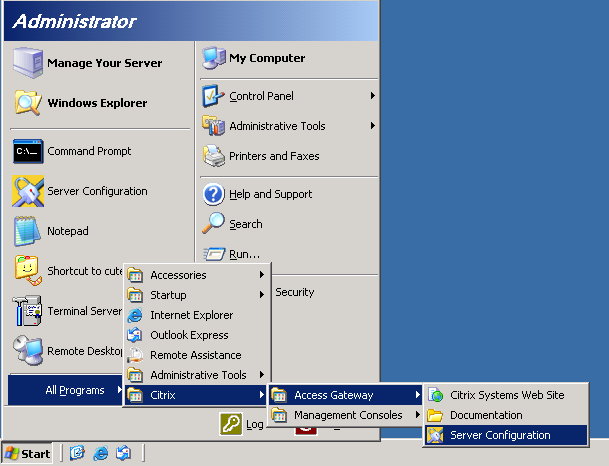The image size is (609, 466).
Task: Launch Internet Explorer from the quick launch bar
Action: [x=101, y=453]
